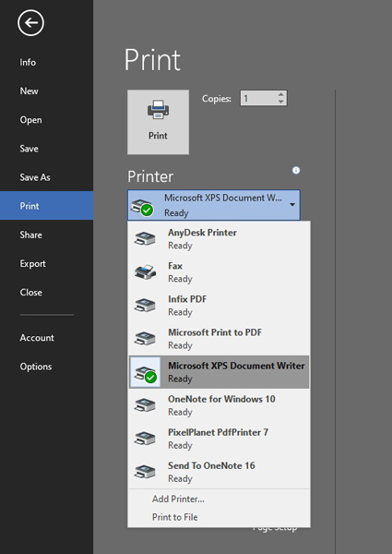Click selected printer name in combo box
Image resolution: width=392 pixels, height=554 pixels.
click(223, 198)
